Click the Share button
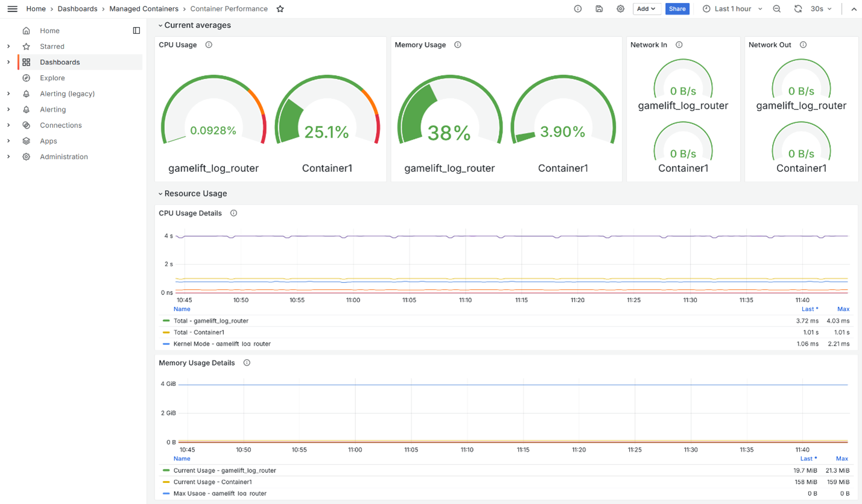Viewport: 862px width, 504px height. click(x=677, y=8)
